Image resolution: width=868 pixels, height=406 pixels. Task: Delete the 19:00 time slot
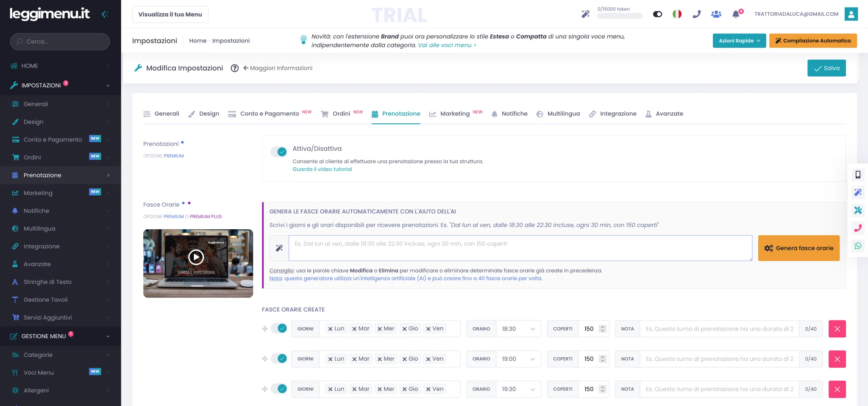click(x=837, y=359)
